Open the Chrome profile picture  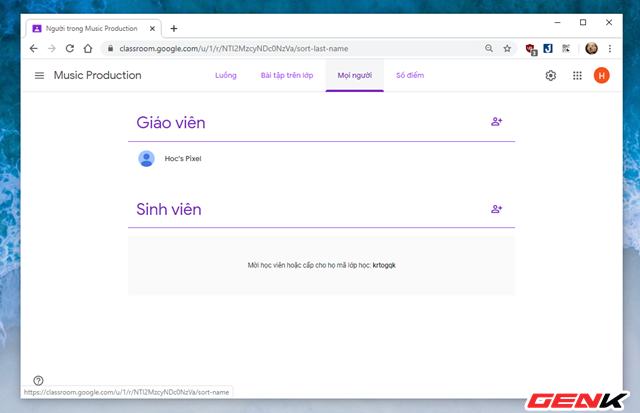pos(591,49)
